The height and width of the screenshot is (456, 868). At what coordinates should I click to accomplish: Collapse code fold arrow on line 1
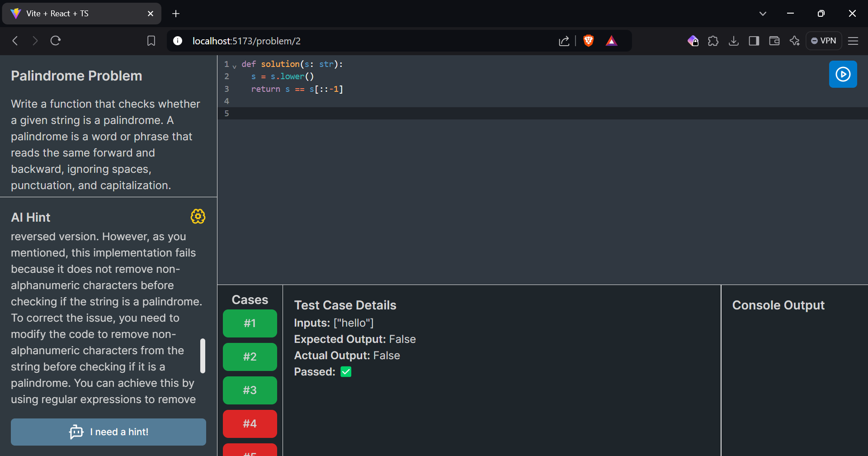click(x=235, y=66)
